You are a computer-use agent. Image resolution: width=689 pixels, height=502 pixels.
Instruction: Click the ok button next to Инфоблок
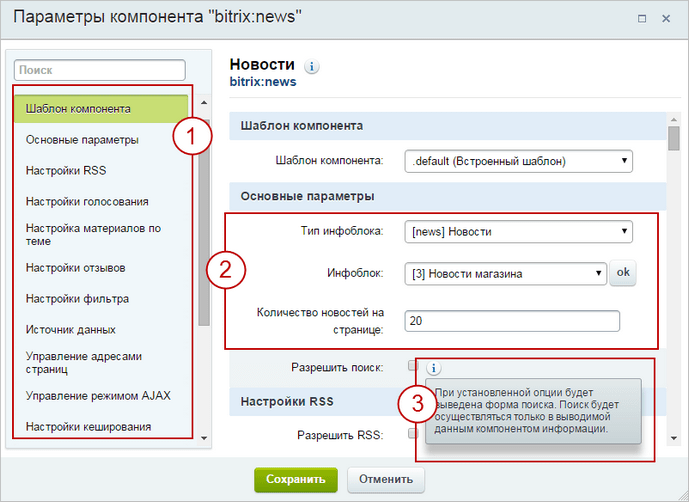pyautogui.click(x=623, y=273)
